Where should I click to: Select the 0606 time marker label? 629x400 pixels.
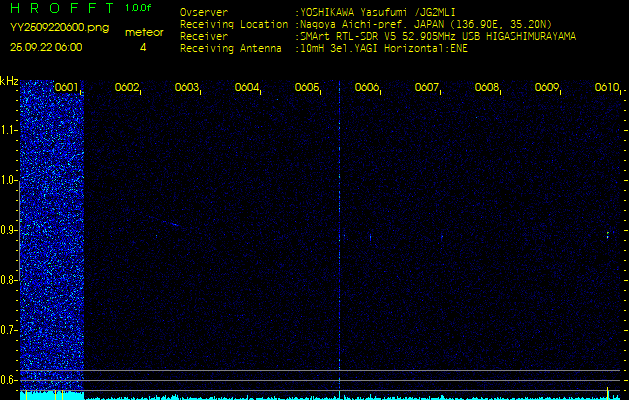pos(367,87)
